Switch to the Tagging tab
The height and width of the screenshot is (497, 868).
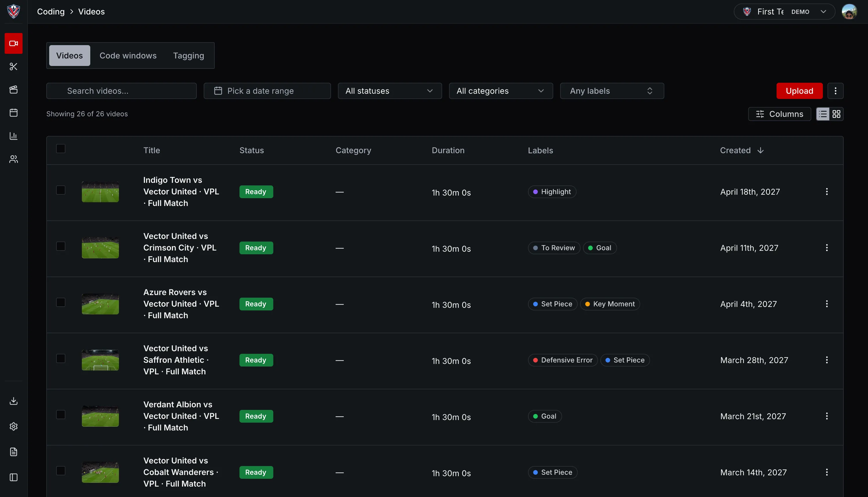point(188,56)
